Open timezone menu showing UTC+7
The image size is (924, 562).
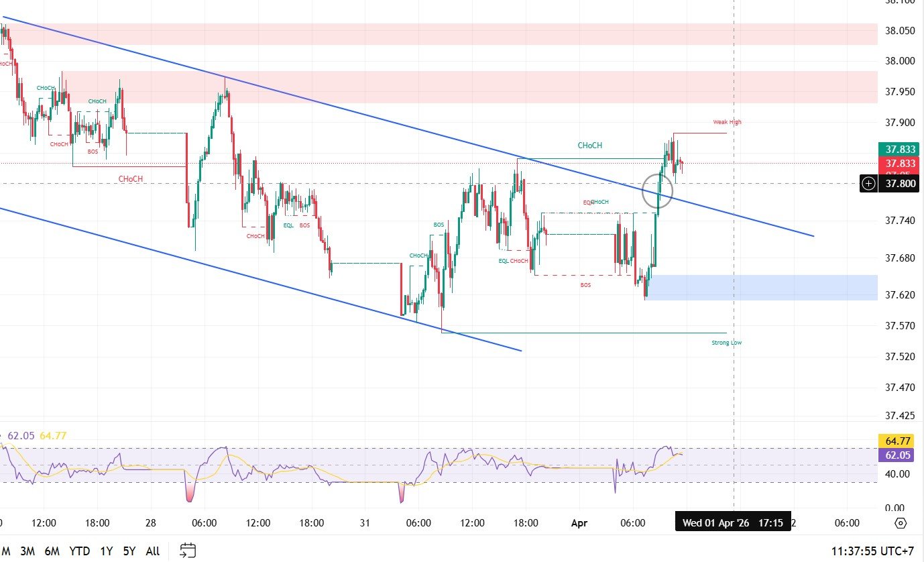click(x=872, y=551)
